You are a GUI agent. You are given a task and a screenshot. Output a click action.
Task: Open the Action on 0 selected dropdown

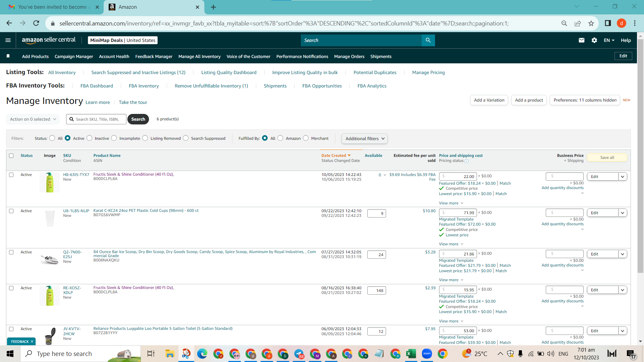(33, 119)
